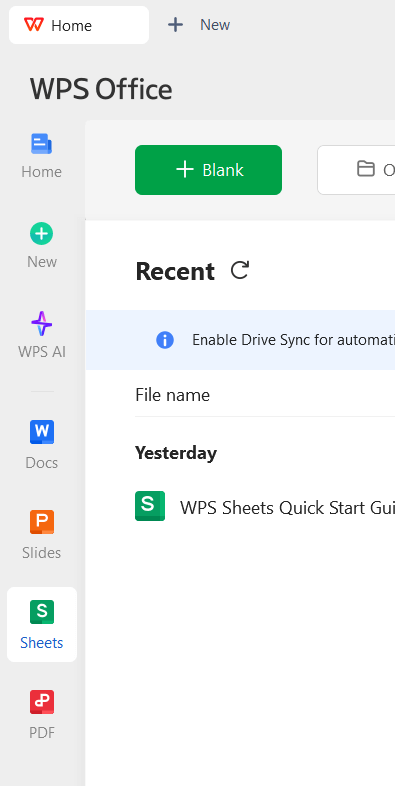Click the Drive Sync info icon
Screen dimensions: 395x786
coord(164,340)
